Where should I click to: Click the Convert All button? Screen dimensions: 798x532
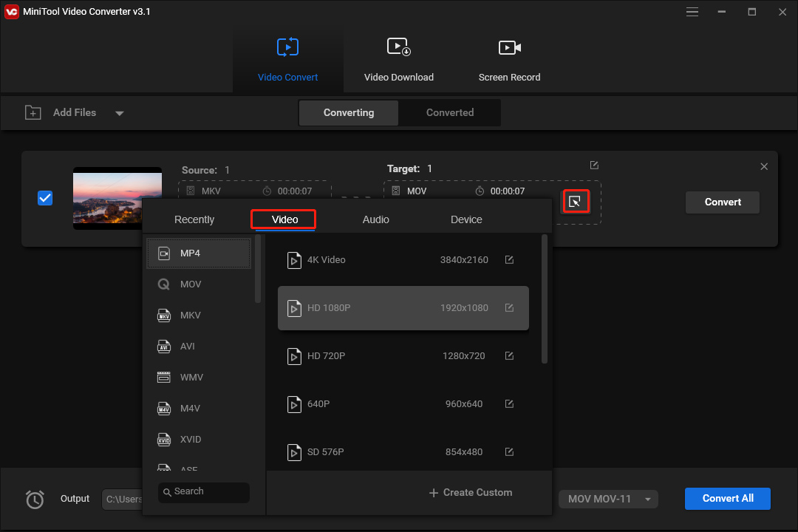coord(727,499)
